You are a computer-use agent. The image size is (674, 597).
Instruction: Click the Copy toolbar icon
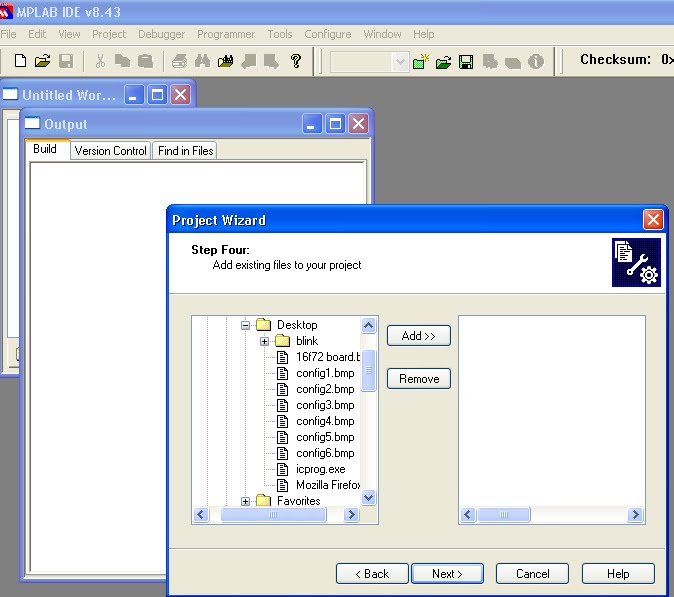point(123,61)
